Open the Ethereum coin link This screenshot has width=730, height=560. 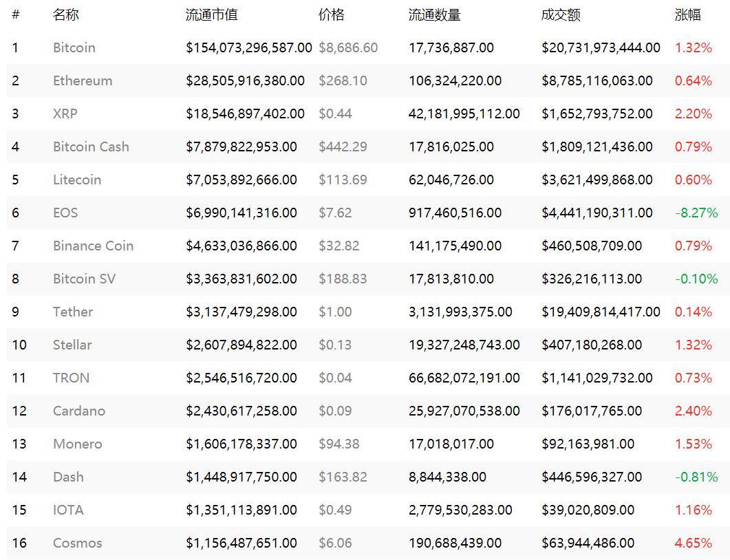click(x=83, y=80)
